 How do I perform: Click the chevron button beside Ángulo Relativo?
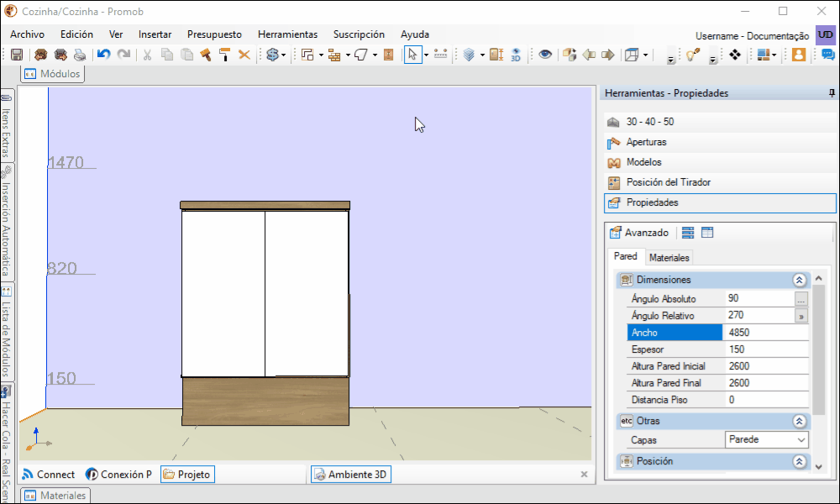pyautogui.click(x=801, y=316)
